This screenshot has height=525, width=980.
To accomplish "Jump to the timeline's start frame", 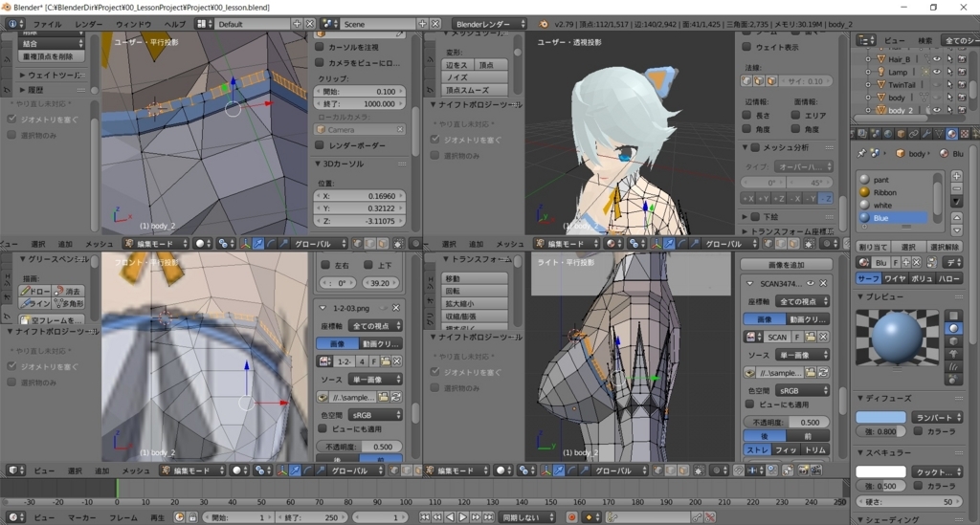I will point(425,517).
